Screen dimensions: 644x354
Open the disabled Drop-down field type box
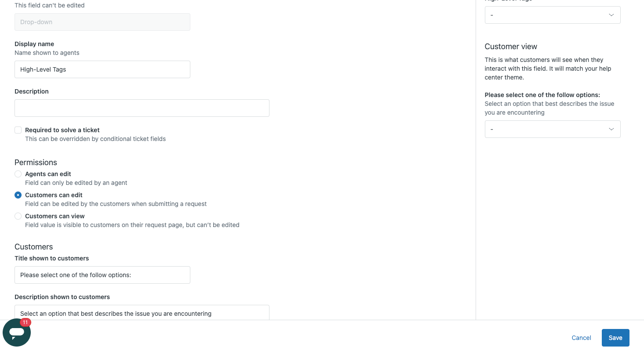coord(102,22)
